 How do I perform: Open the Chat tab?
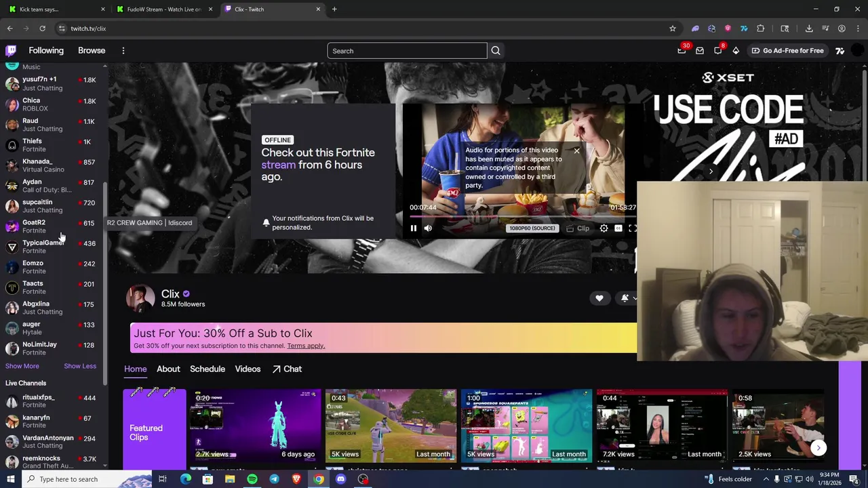(287, 369)
